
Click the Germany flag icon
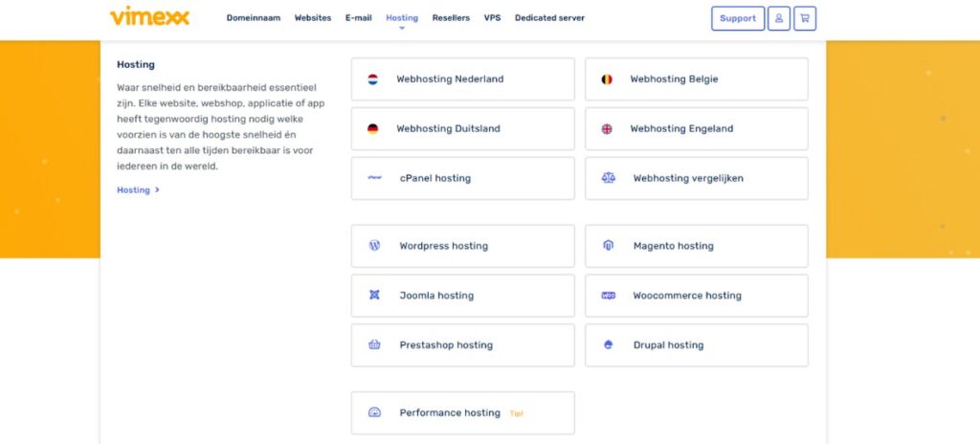[x=373, y=129]
